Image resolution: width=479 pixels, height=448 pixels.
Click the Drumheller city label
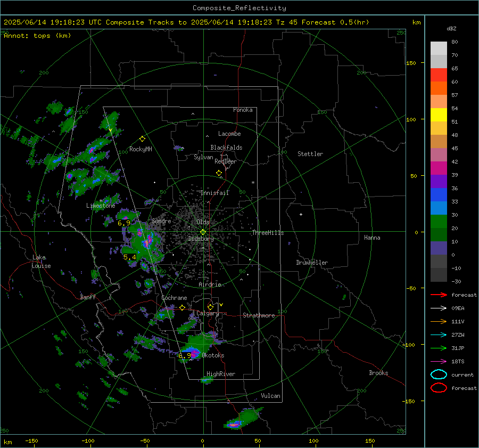(x=311, y=263)
